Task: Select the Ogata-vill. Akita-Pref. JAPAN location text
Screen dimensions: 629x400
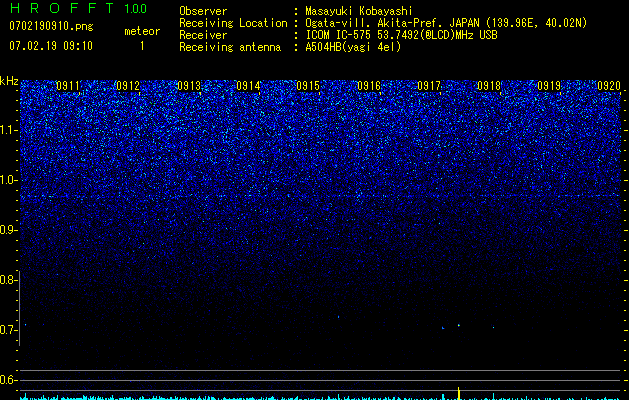Action: tap(446, 23)
